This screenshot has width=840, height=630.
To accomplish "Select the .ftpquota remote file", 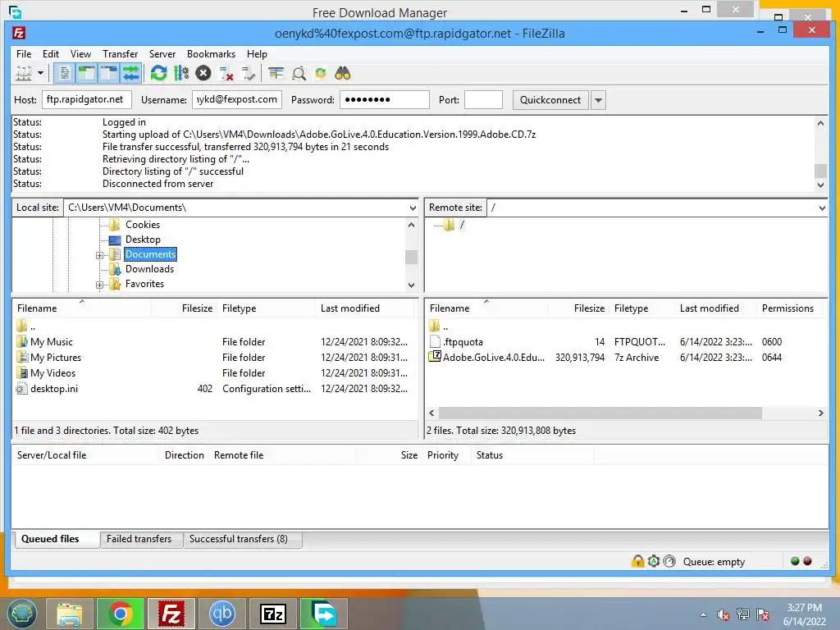I will coord(626,342).
